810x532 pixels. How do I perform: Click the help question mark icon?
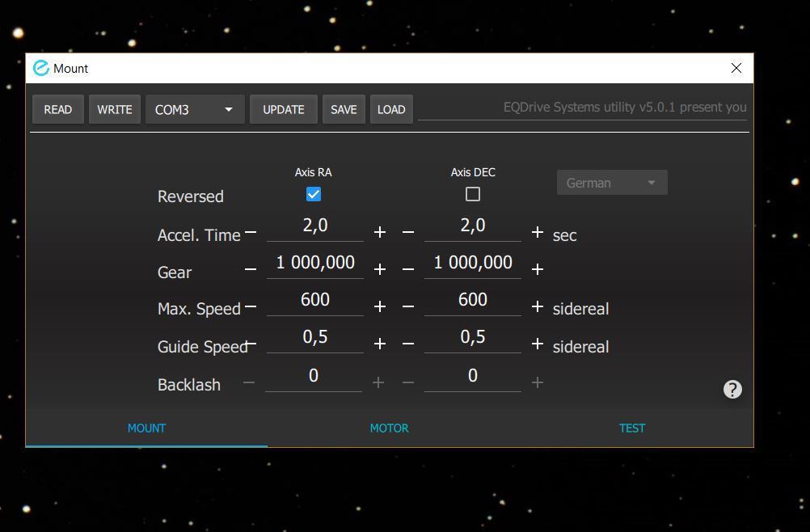click(x=732, y=390)
